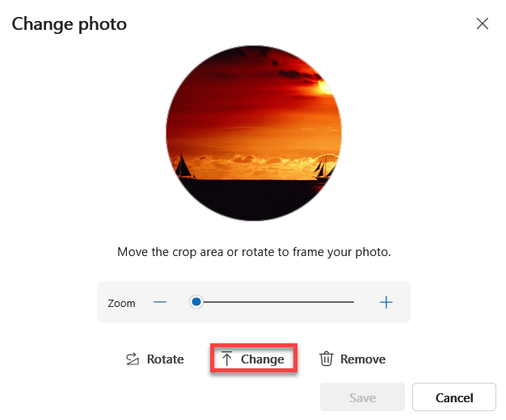Click the blue zoom slider handle
The width and height of the screenshot is (506, 420).
coord(196,302)
